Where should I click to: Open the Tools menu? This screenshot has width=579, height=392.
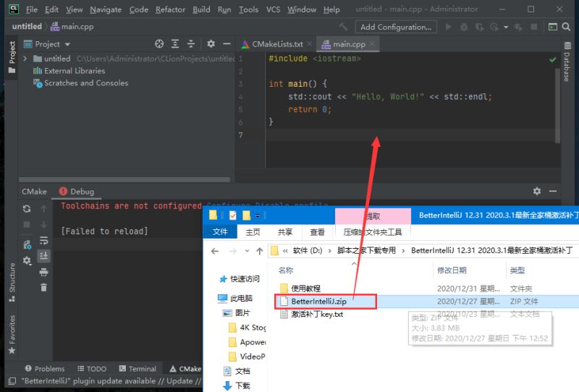point(248,9)
